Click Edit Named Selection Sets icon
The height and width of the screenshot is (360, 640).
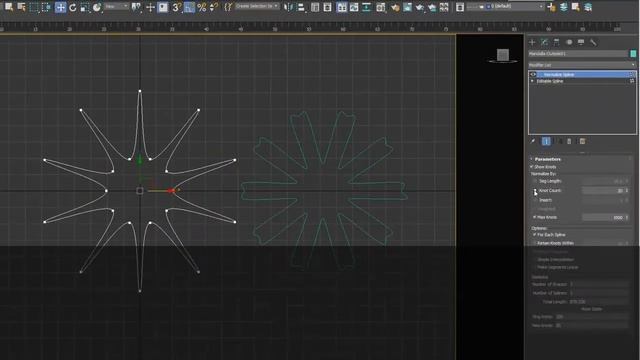click(228, 7)
